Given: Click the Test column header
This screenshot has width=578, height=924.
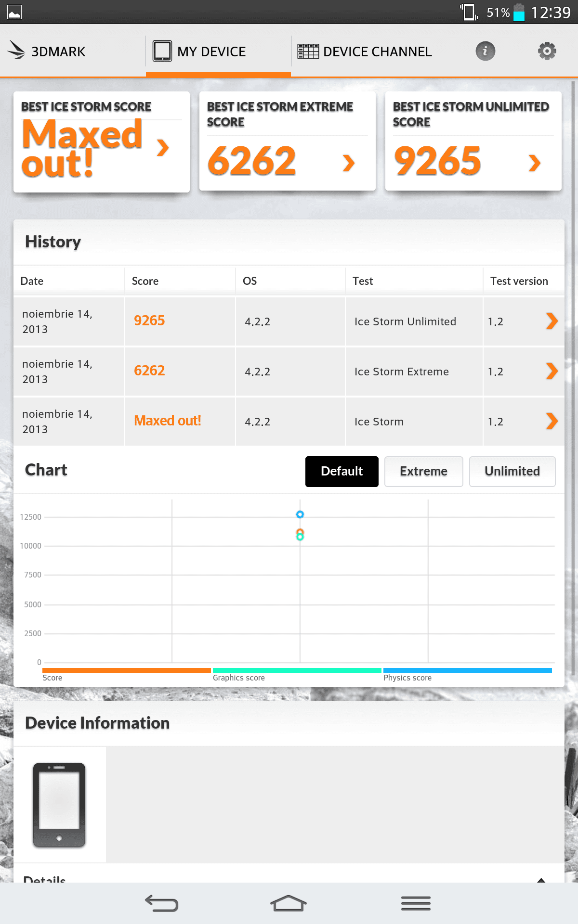Looking at the screenshot, I should pos(363,281).
